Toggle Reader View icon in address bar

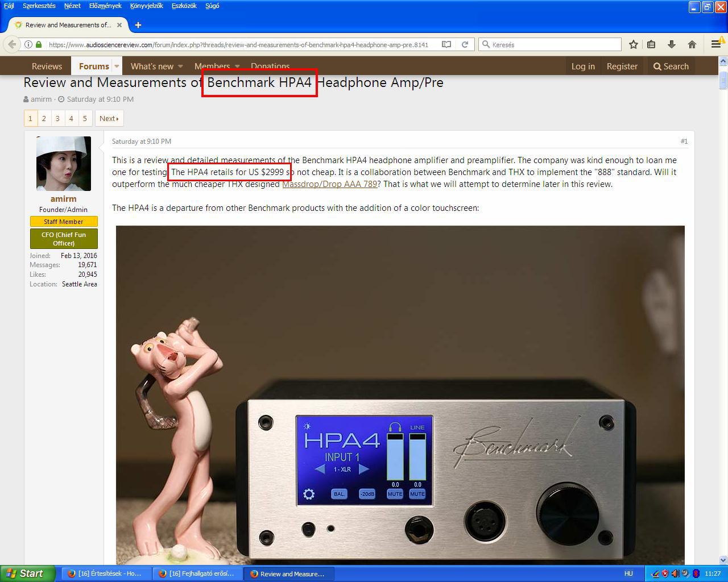447,44
